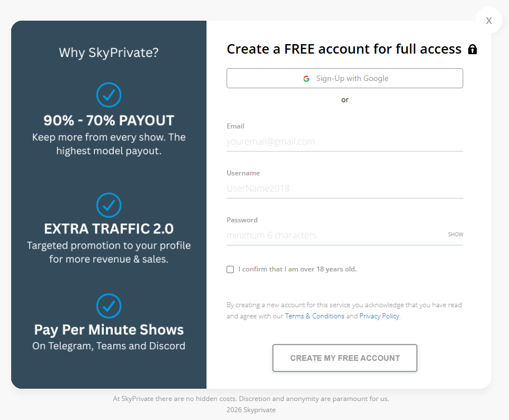Click the checkmark icon above 90% - 70% PAYOUT
The image size is (509, 420).
pos(109,95)
